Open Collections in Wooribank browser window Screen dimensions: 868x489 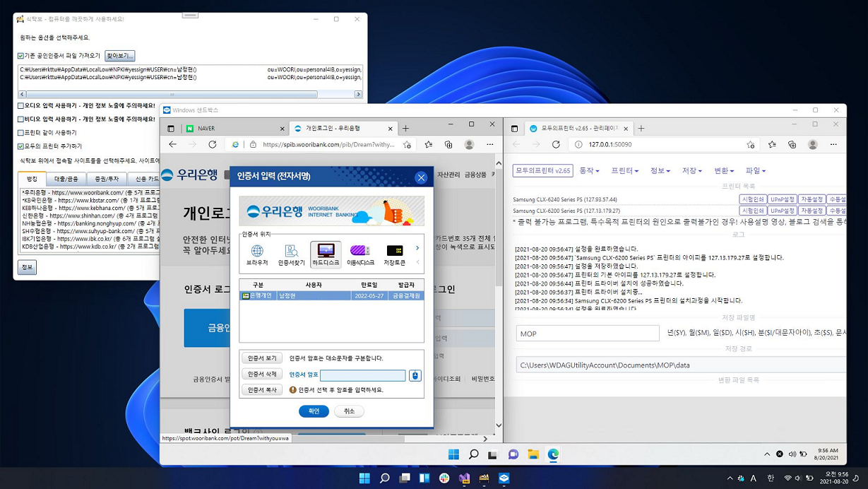pyautogui.click(x=448, y=144)
